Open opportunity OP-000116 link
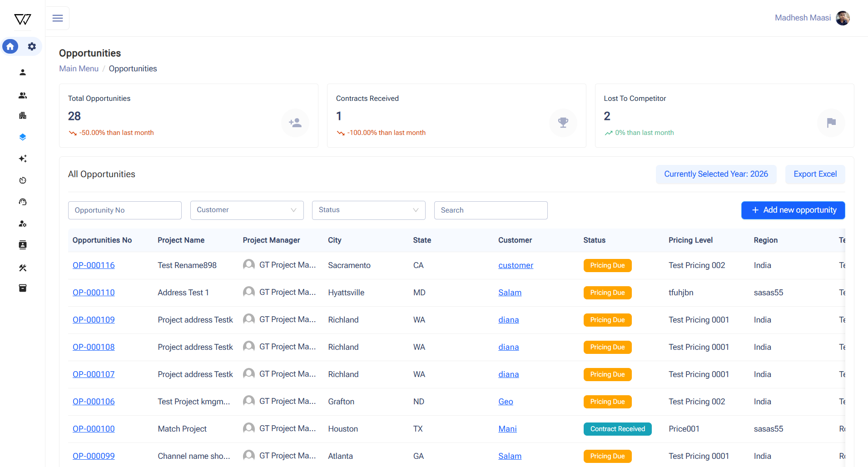Viewport: 868px width, 467px height. coord(94,265)
